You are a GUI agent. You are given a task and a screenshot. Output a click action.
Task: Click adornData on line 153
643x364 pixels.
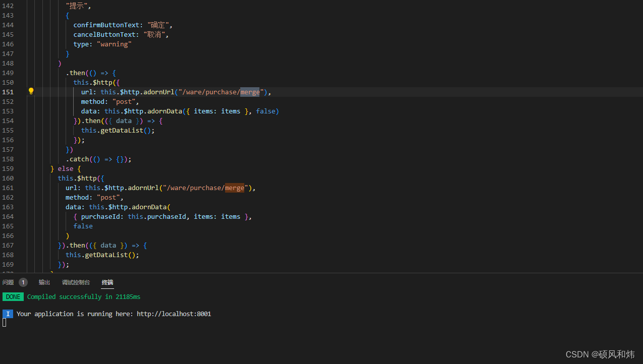(x=165, y=111)
